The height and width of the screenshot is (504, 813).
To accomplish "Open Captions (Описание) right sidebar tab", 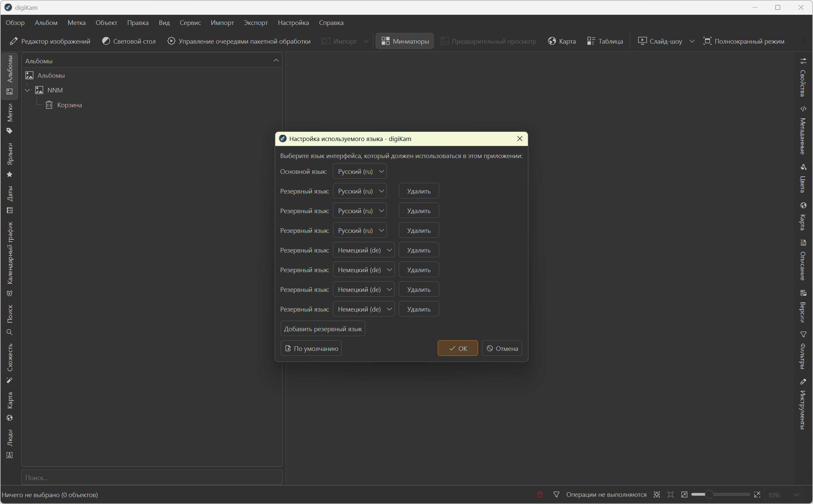I will pos(803,260).
